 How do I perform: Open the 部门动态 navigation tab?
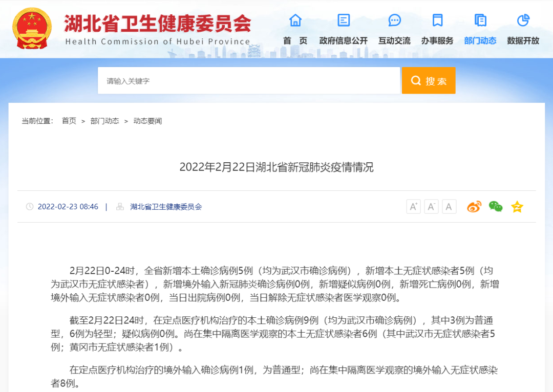480,41
